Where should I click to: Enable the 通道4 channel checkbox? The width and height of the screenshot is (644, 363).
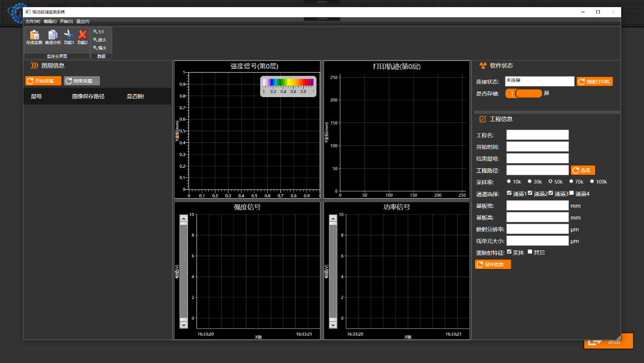click(572, 193)
